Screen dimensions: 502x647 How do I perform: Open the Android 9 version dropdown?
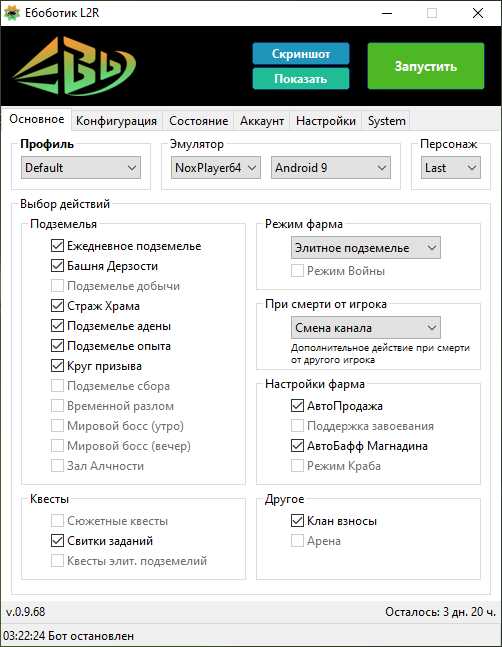point(331,168)
